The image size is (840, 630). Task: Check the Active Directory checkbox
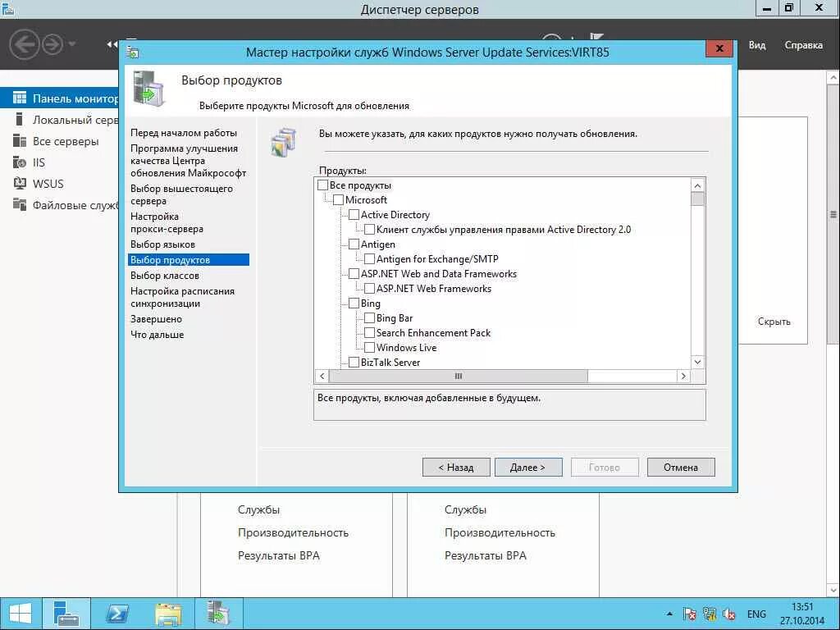pos(354,215)
